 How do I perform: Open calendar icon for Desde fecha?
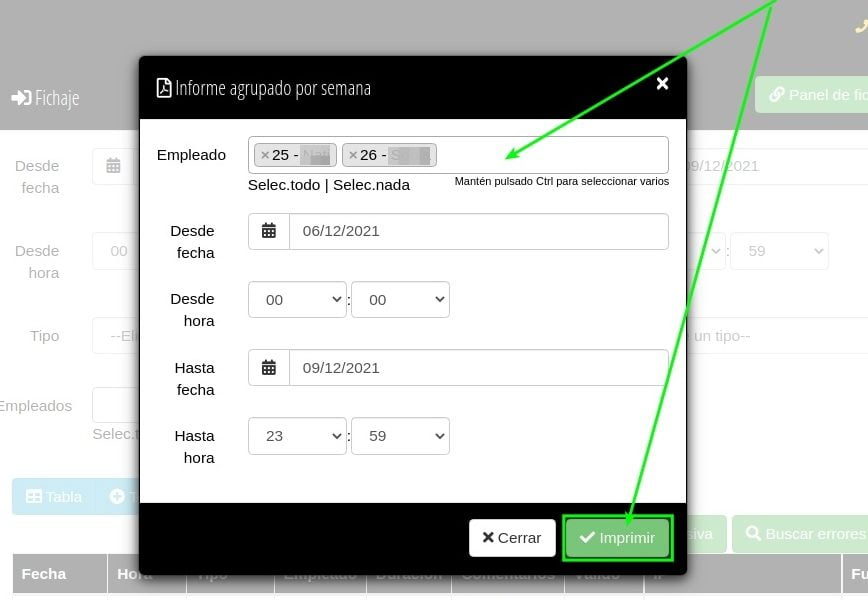[269, 231]
